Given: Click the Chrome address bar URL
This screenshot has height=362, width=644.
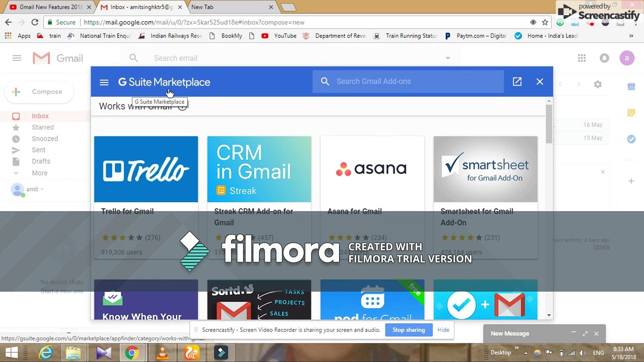Looking at the screenshot, I should (194, 22).
